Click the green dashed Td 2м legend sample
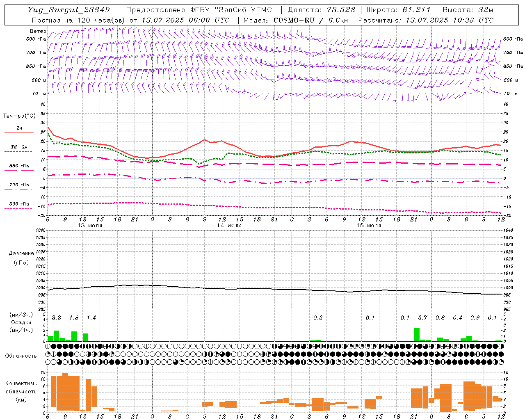Screen dimensions: 525x420 point(18,151)
